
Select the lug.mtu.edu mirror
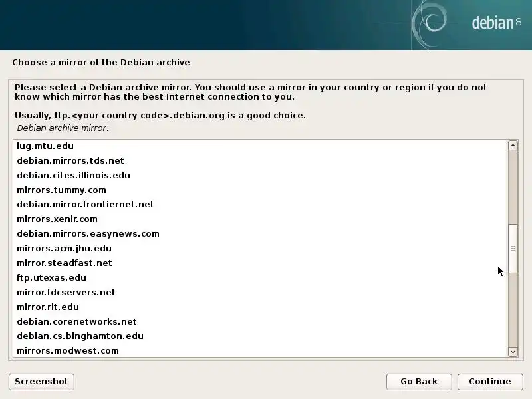(x=260, y=146)
